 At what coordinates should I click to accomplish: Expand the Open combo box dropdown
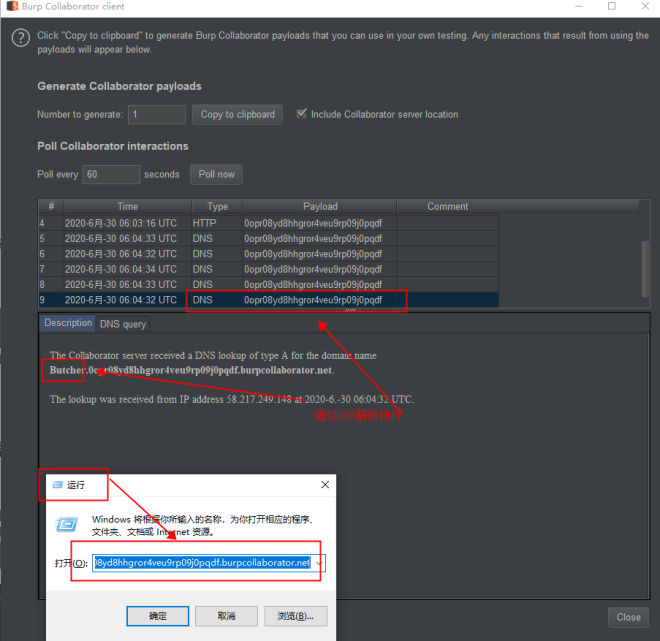[x=318, y=563]
